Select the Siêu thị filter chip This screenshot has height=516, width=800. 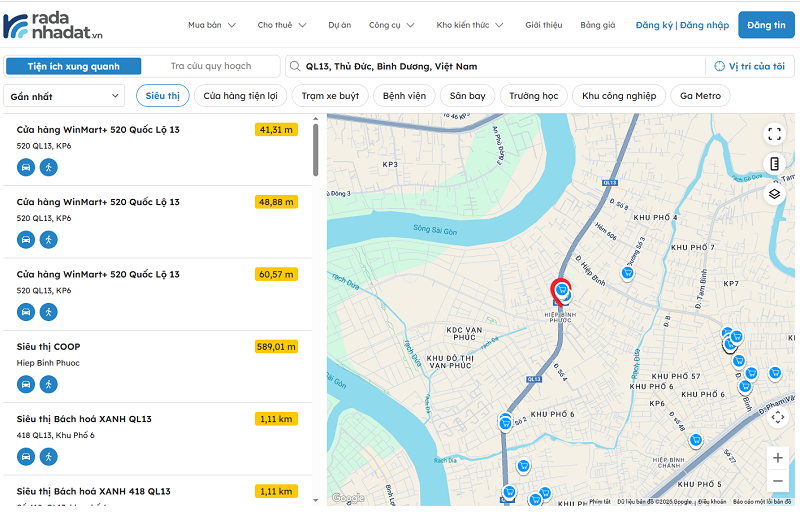click(x=163, y=96)
